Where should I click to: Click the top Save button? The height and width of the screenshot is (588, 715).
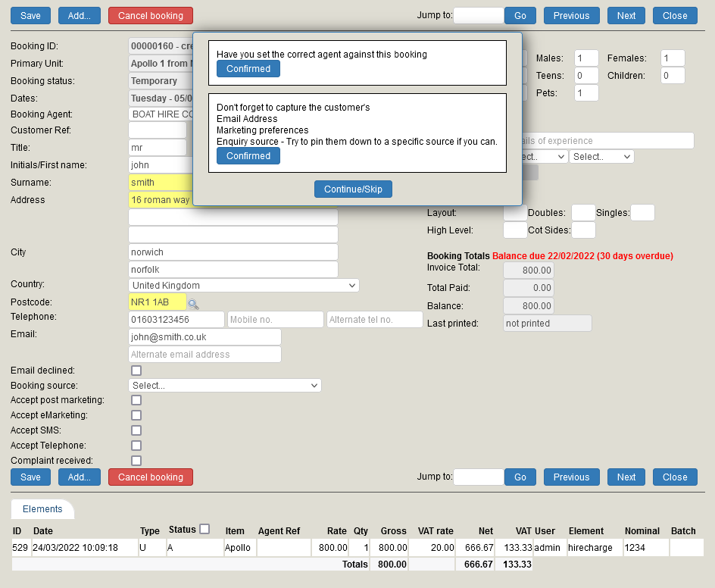30,15
